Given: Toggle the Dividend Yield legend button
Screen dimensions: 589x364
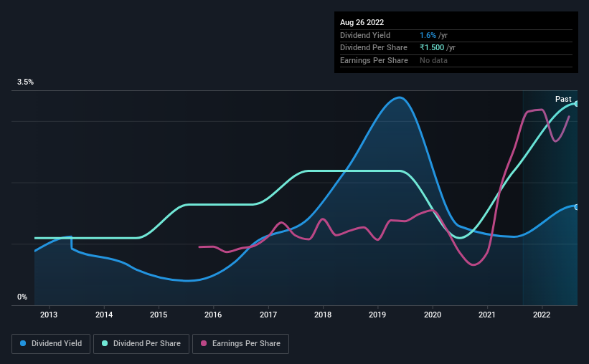Looking at the screenshot, I should click(51, 344).
